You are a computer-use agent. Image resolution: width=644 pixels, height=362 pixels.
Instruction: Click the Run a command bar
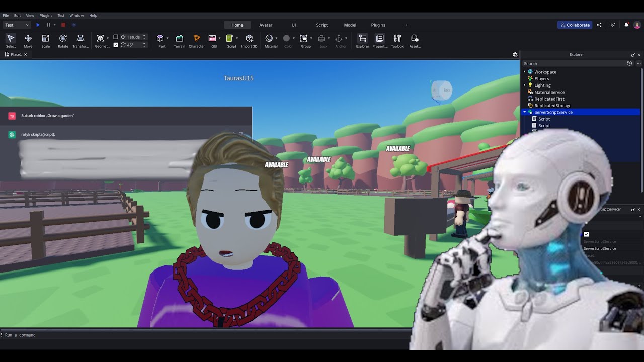[206, 335]
